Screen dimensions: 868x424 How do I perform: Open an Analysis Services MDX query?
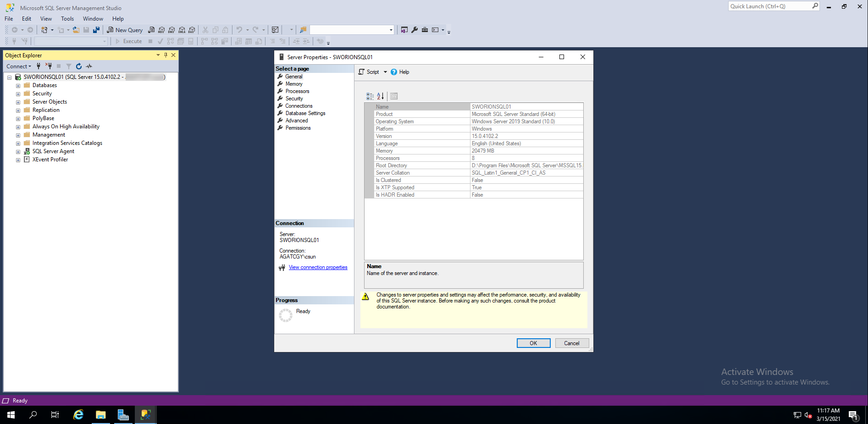[x=161, y=30]
